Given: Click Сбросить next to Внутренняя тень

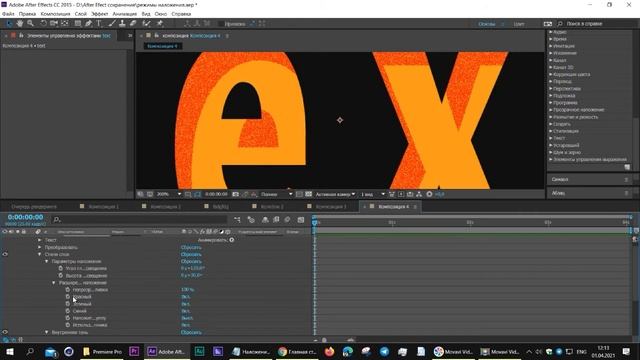Looking at the screenshot, I should coord(191,332).
